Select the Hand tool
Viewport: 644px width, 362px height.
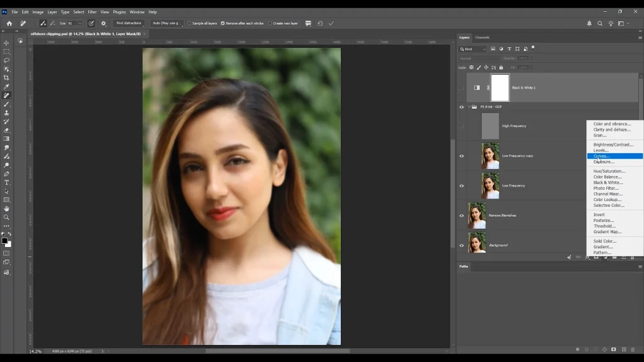point(6,209)
